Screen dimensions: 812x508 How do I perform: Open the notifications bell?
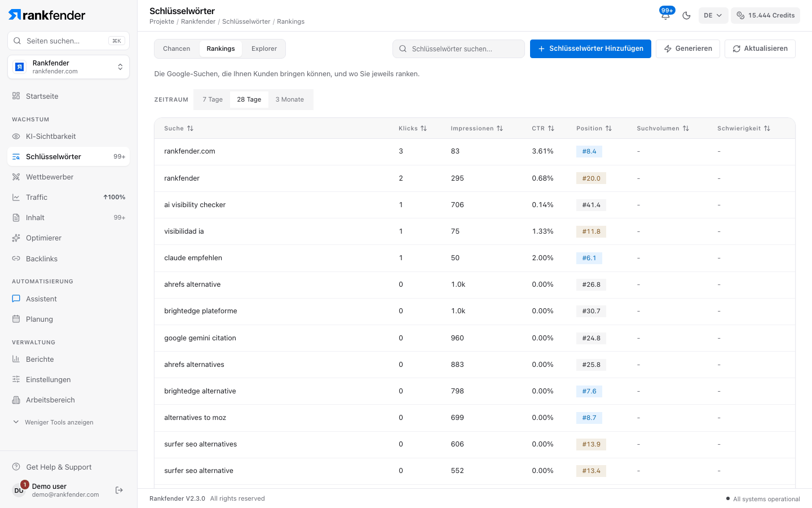665,15
